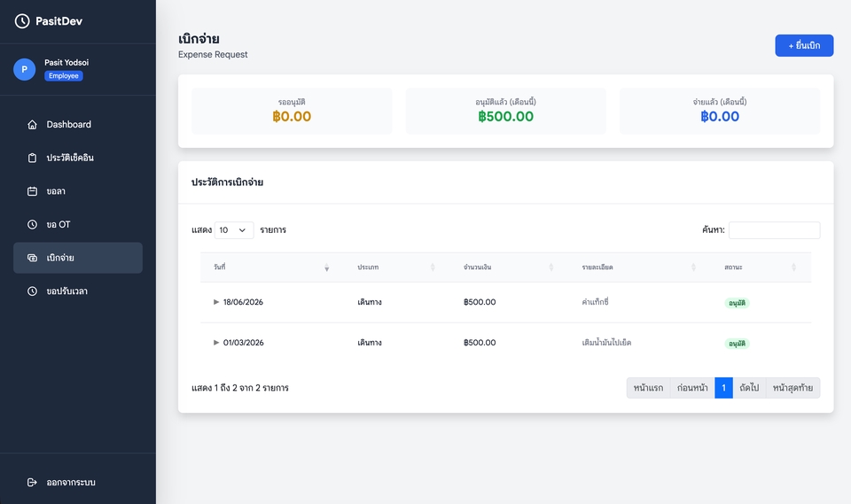This screenshot has width=851, height=504.
Task: Open Dashboard via the home icon
Action: tap(33, 125)
